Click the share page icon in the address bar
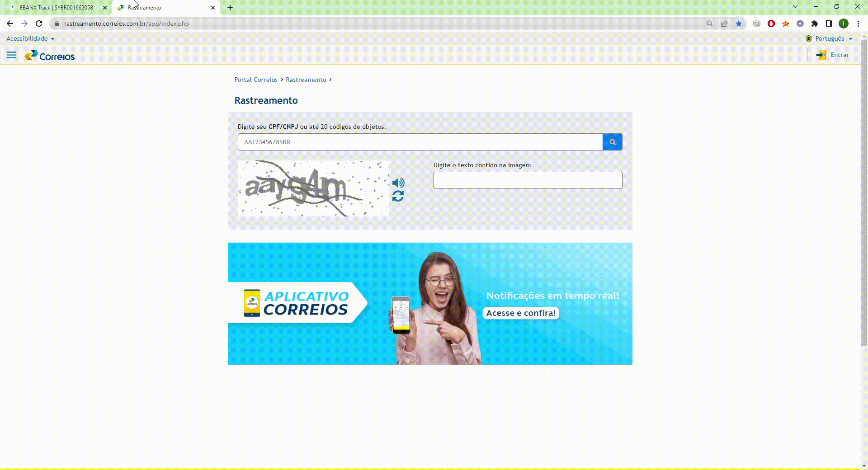868x470 pixels. click(x=724, y=23)
